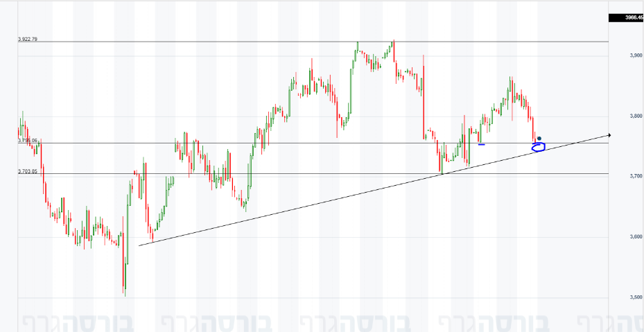Click the last red candle above the blue circle
644x332 pixels.
tap(534, 130)
